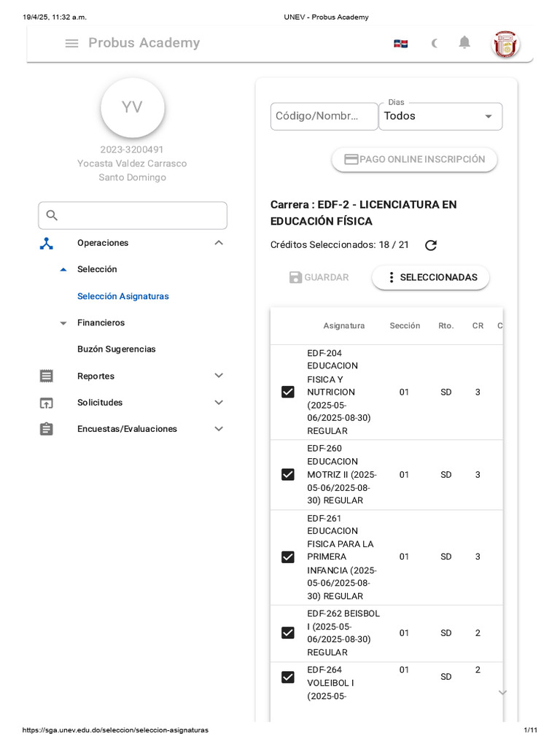
Task: Click the search magnifier icon in sidebar
Action: coord(52,215)
